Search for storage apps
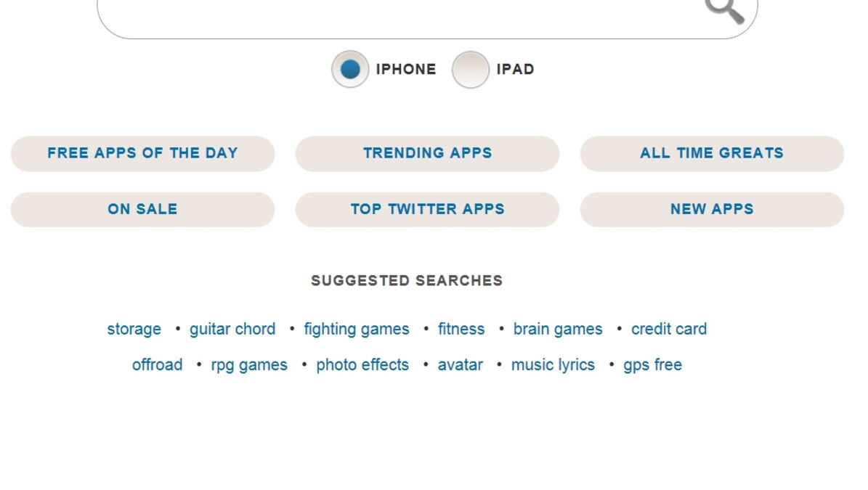Viewport: 868px width, 490px height. point(134,329)
